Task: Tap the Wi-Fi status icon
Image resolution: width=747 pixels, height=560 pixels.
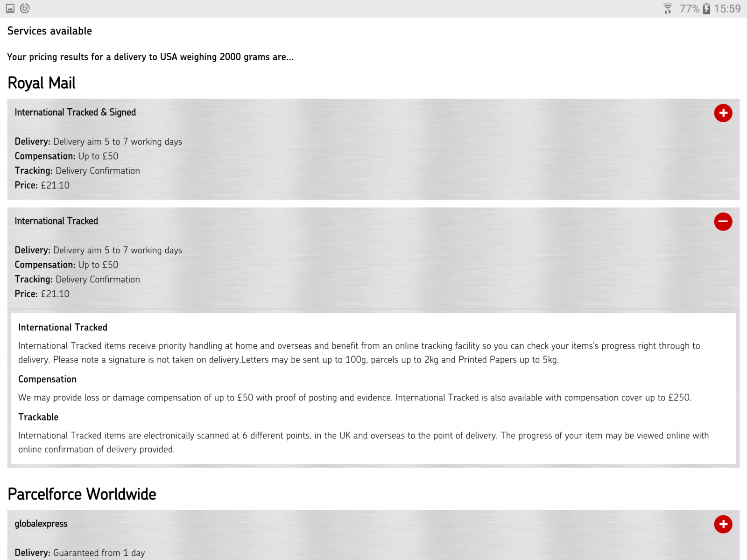Action: click(668, 8)
